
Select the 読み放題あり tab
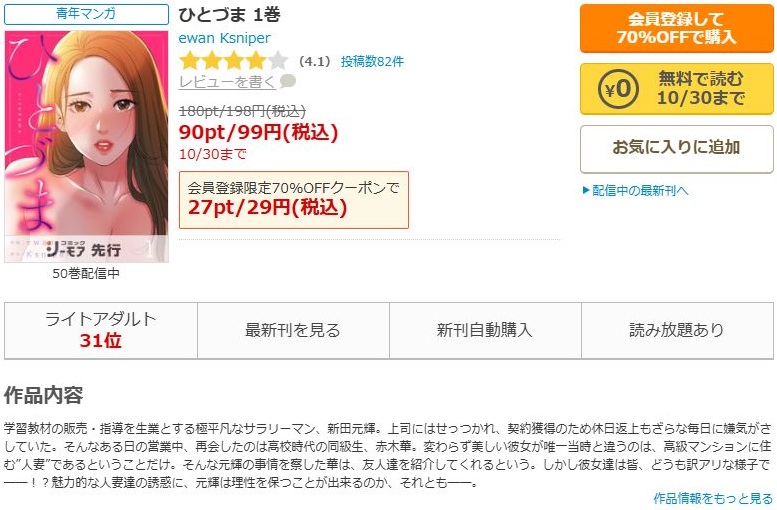tap(677, 330)
